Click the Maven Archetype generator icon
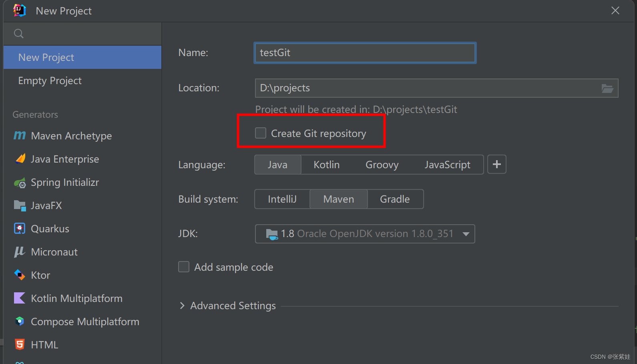 coord(20,136)
